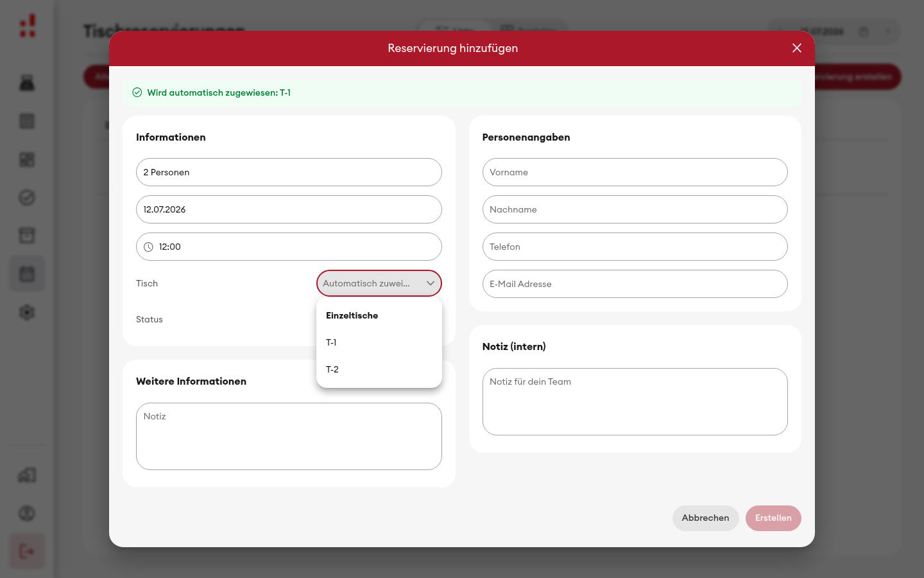
Task: Collapse the Tisch dropdown chevron
Action: [x=431, y=283]
